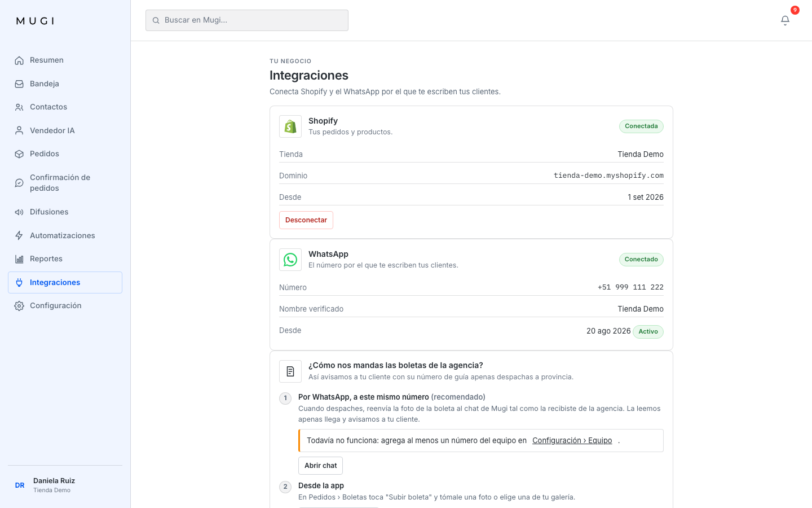Click Tienda Demo in Nombre verificado row
812x508 pixels.
(x=641, y=309)
